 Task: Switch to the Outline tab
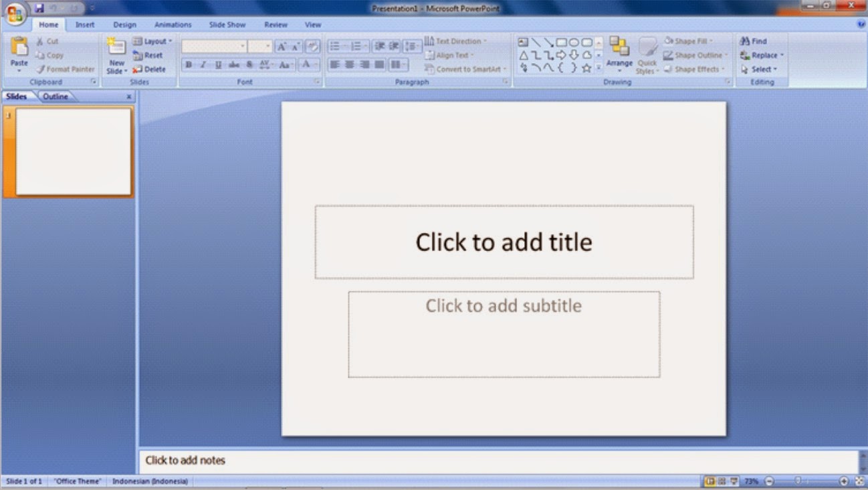click(56, 96)
